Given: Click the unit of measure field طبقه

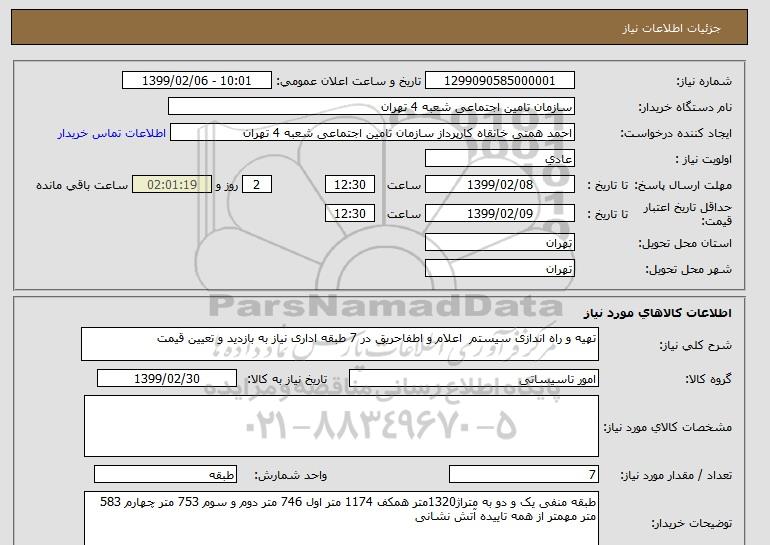Looking at the screenshot, I should click(165, 474).
